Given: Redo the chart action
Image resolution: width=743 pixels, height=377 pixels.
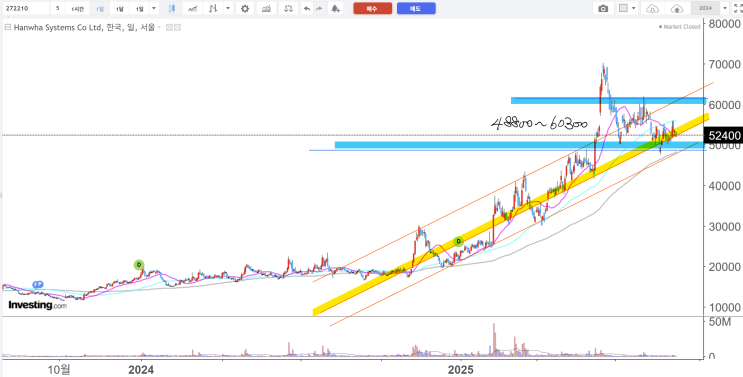Looking at the screenshot, I should (x=320, y=8).
